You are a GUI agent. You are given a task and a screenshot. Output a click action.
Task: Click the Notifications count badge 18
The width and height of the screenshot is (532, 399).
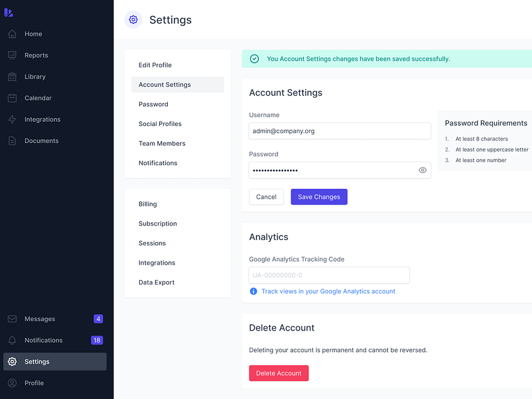click(97, 340)
